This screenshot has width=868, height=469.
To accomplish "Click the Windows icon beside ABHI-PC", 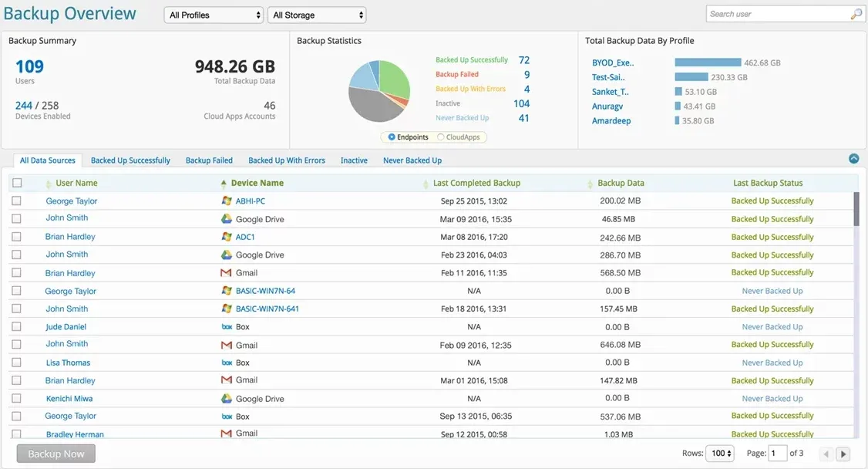I will tap(227, 201).
